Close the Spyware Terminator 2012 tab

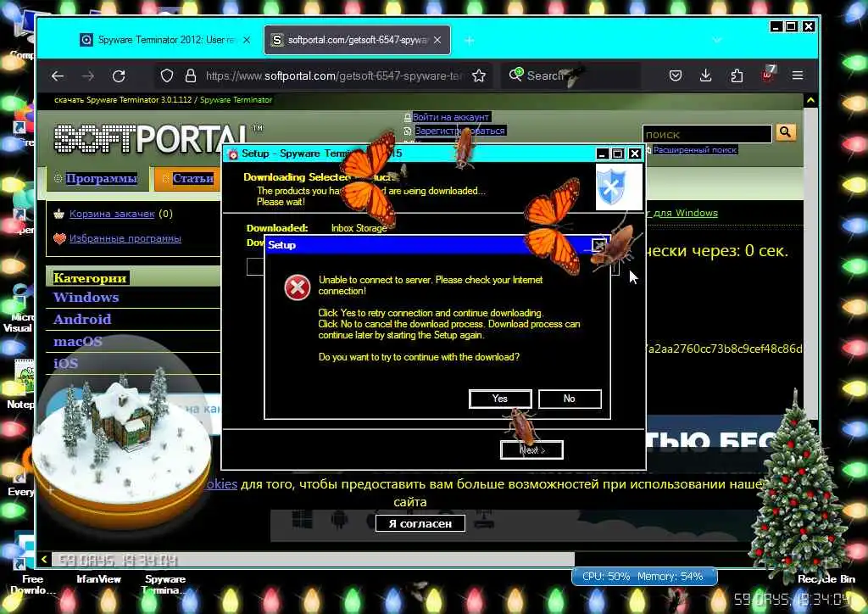coord(247,40)
